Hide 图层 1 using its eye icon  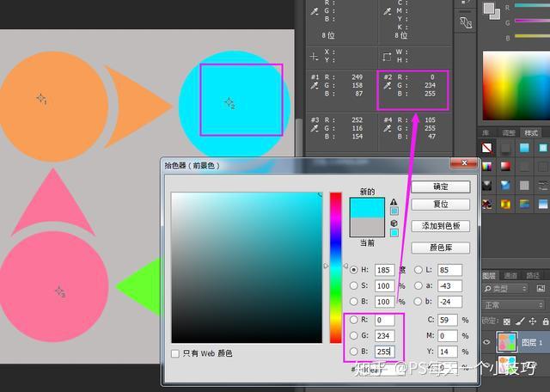coord(487,342)
